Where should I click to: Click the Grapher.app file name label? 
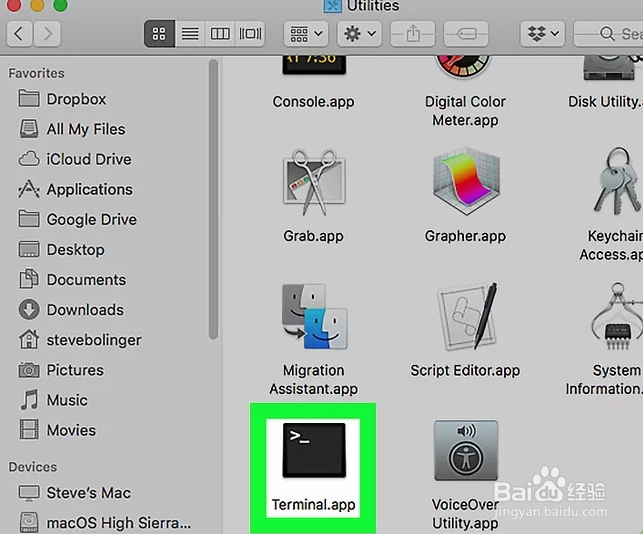click(465, 236)
